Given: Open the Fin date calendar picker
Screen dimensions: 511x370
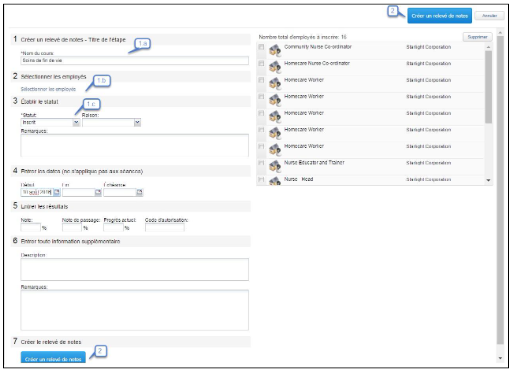Looking at the screenshot, I should 98,192.
